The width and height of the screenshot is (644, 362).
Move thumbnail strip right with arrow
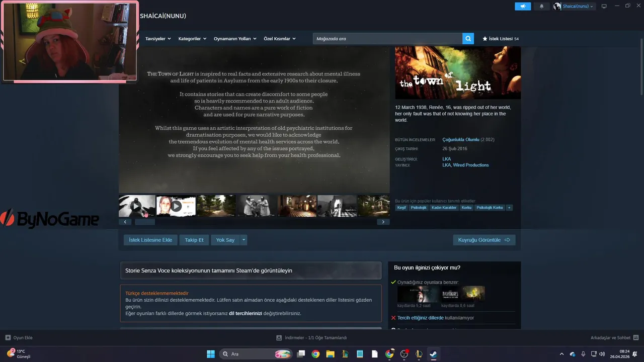[x=383, y=222]
